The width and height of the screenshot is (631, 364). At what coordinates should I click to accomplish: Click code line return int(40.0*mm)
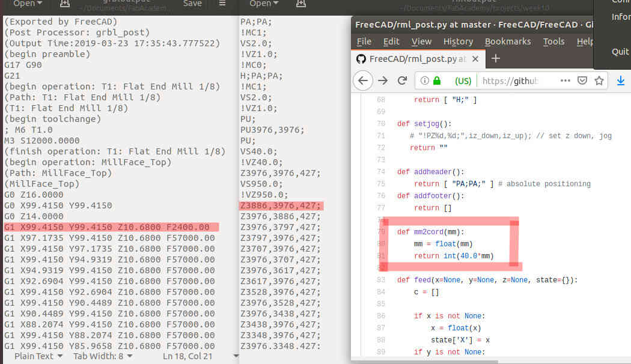(x=454, y=256)
